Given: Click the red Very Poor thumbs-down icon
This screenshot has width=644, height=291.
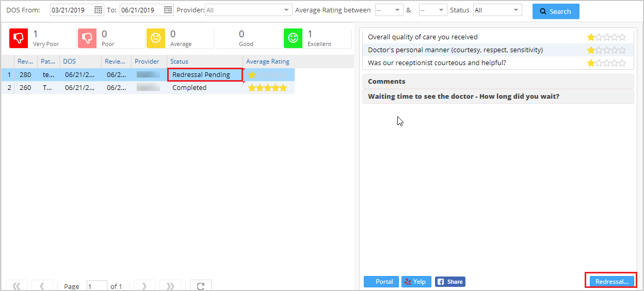Looking at the screenshot, I should 19,38.
